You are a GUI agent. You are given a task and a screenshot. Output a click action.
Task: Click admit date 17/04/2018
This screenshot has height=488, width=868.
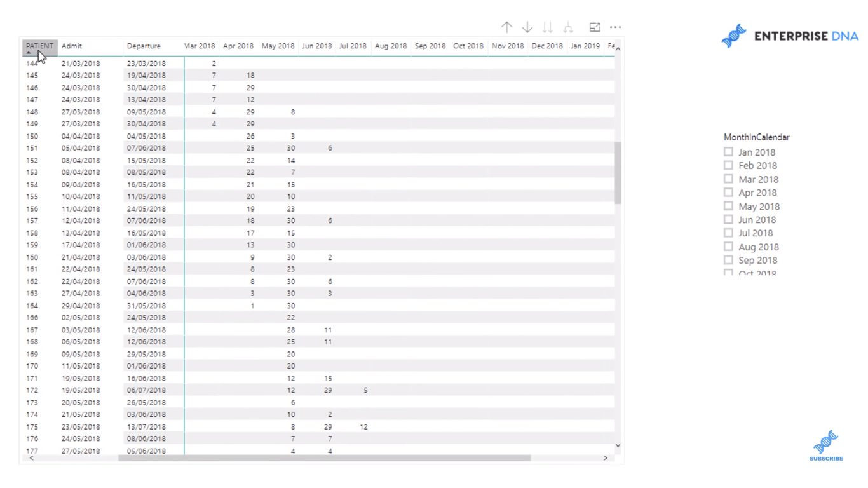[81, 245]
